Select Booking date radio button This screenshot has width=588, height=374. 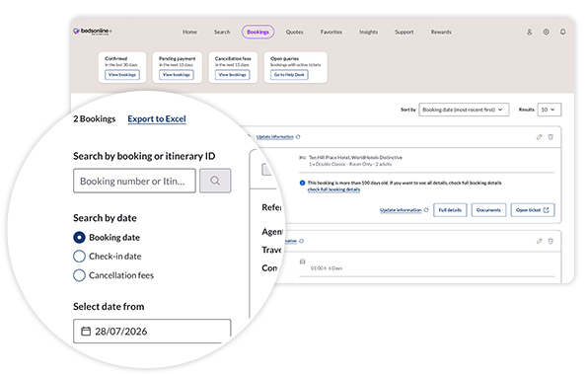(79, 237)
